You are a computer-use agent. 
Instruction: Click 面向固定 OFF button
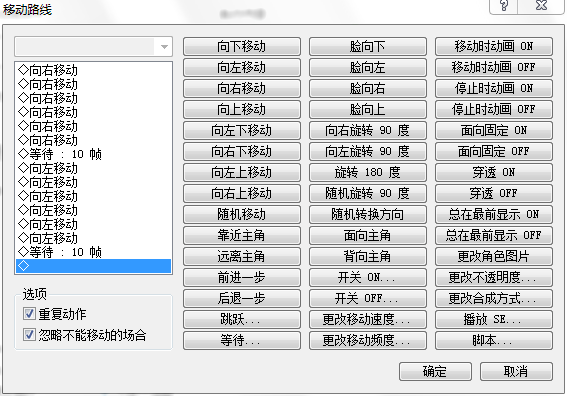point(494,151)
